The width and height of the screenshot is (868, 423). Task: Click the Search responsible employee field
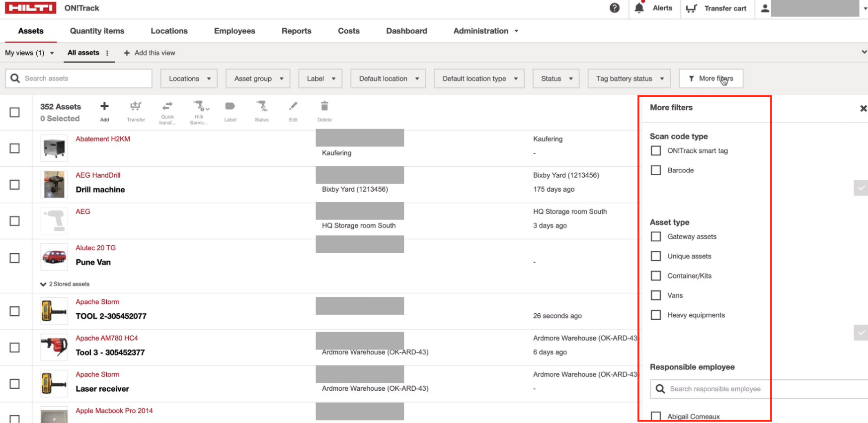(x=759, y=389)
